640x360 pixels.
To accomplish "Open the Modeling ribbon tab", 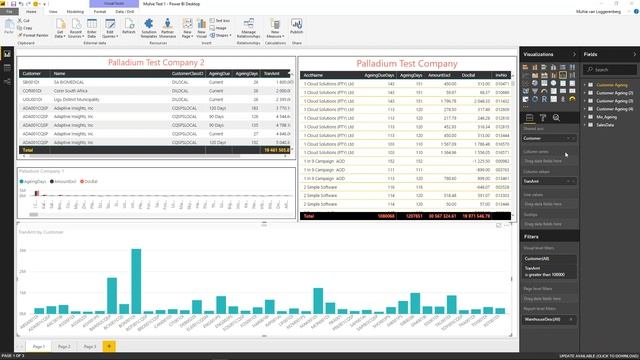I will [75, 12].
